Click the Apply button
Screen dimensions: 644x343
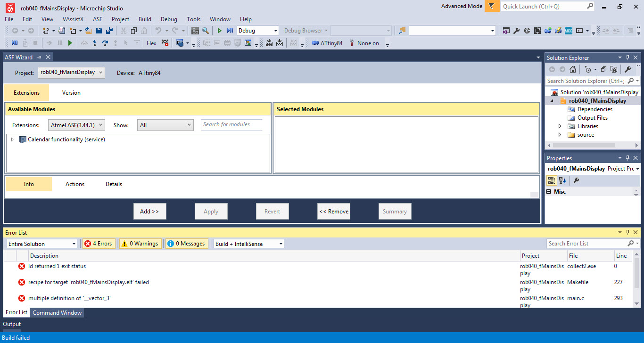tap(211, 212)
